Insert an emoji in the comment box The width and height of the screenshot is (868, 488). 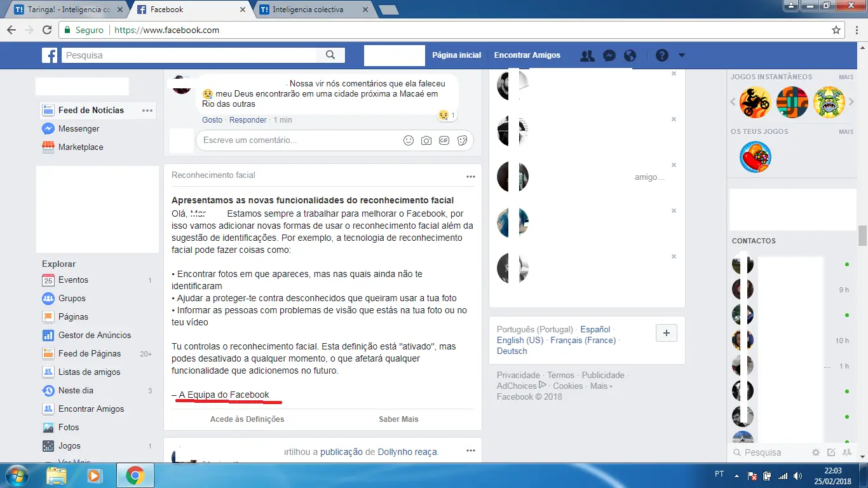[409, 140]
